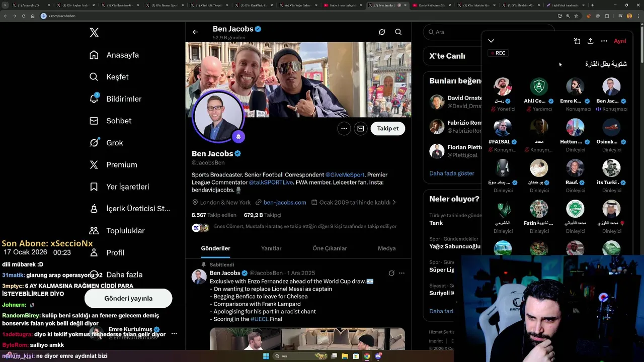Screen dimensions: 644x362
Task: Click Space pop-out icon
Action: 577,41
